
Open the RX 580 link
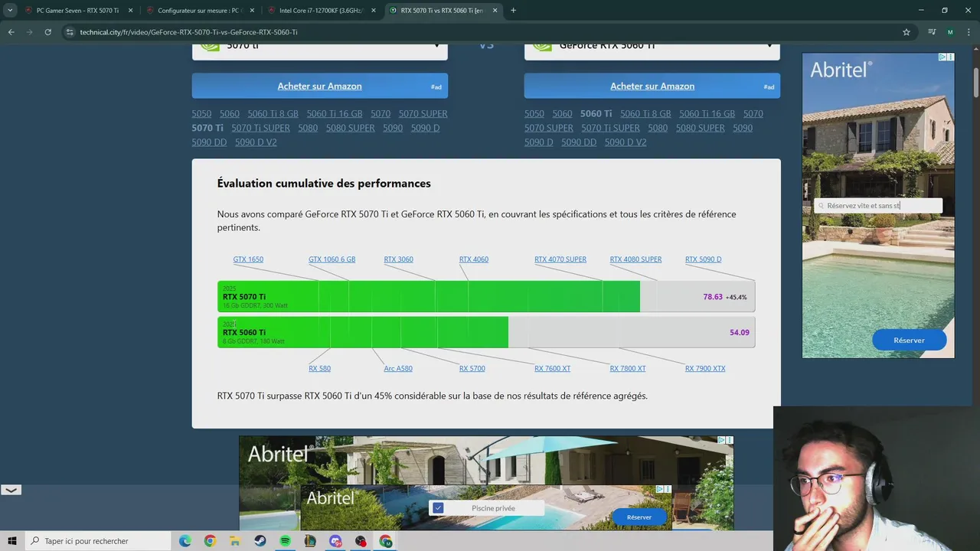pos(319,368)
